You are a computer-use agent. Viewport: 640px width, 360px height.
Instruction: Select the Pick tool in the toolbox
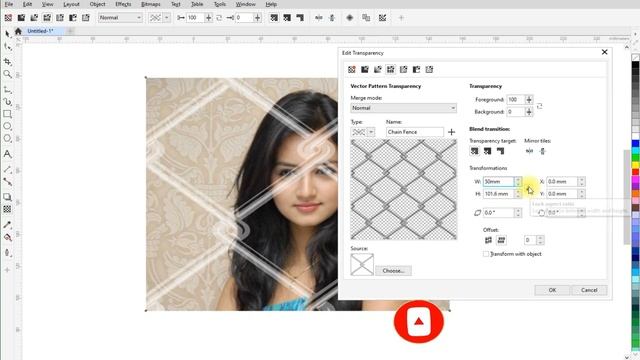(7, 34)
